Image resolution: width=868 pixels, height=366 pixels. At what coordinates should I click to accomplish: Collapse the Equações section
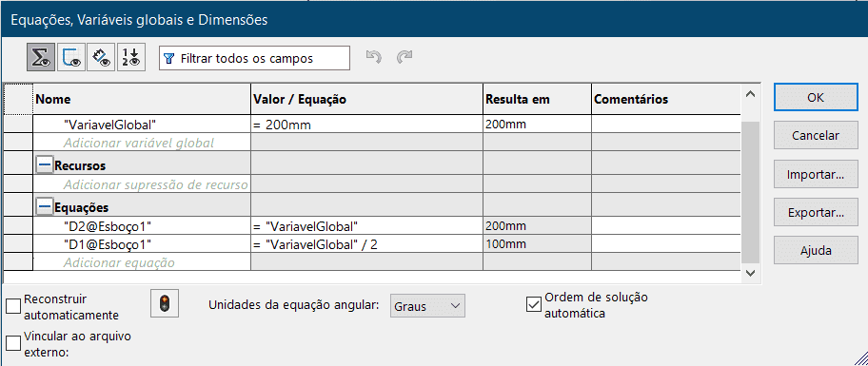45,207
